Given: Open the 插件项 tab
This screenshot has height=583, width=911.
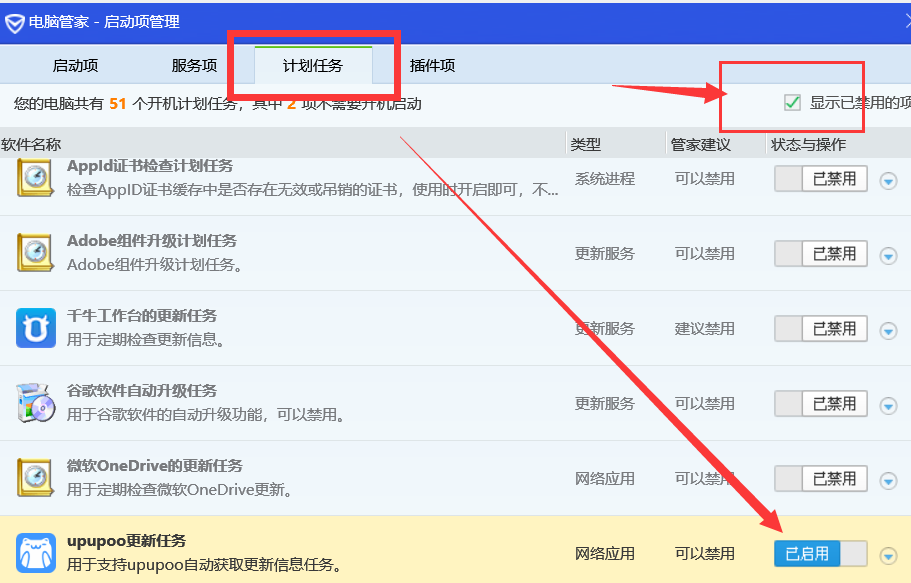Looking at the screenshot, I should pos(432,66).
